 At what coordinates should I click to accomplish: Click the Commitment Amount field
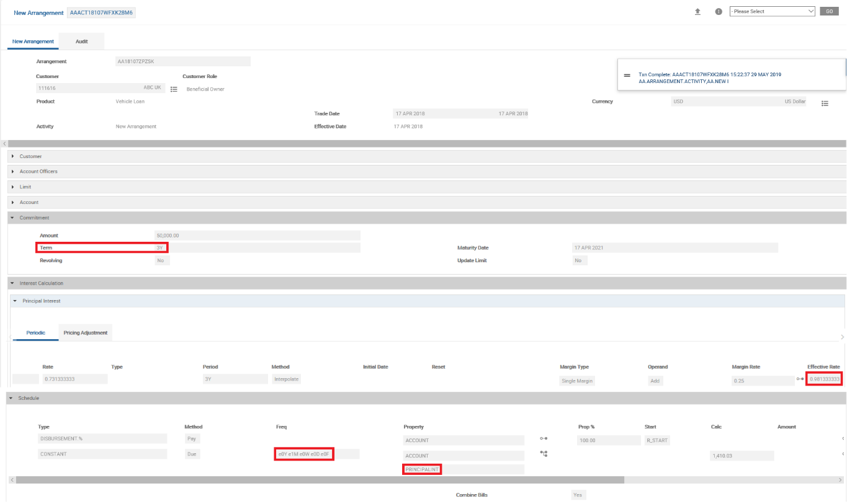[x=257, y=236]
